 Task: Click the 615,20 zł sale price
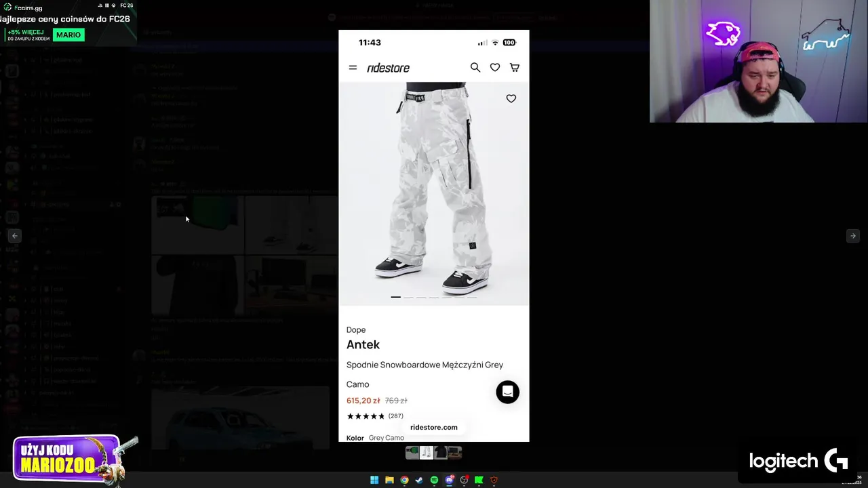click(x=363, y=401)
